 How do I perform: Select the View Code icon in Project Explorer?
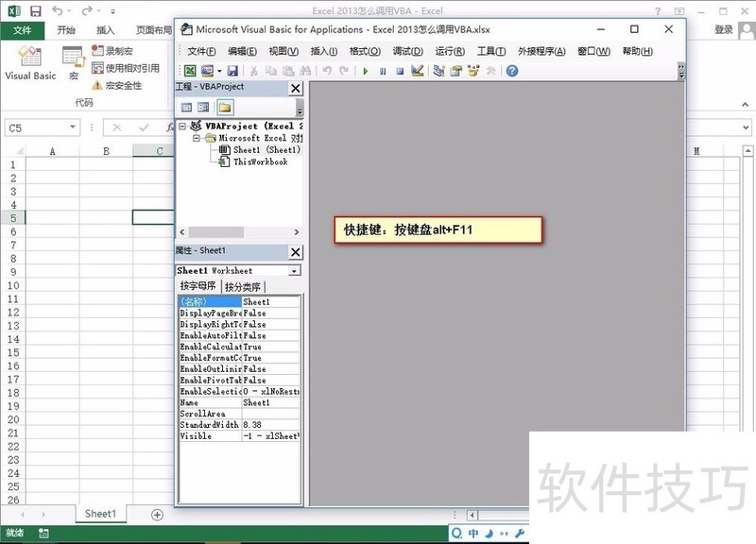(x=187, y=105)
